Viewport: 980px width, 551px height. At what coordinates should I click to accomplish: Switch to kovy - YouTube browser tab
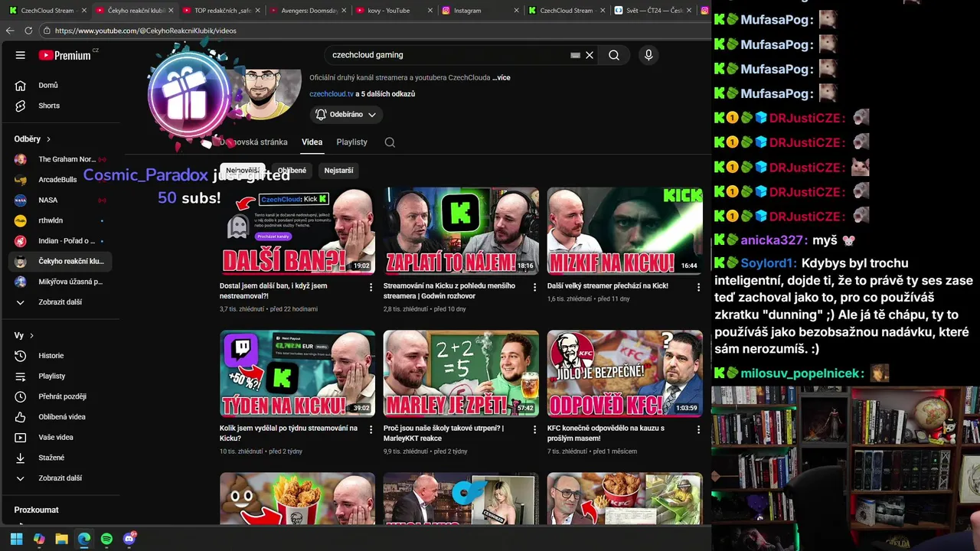394,11
